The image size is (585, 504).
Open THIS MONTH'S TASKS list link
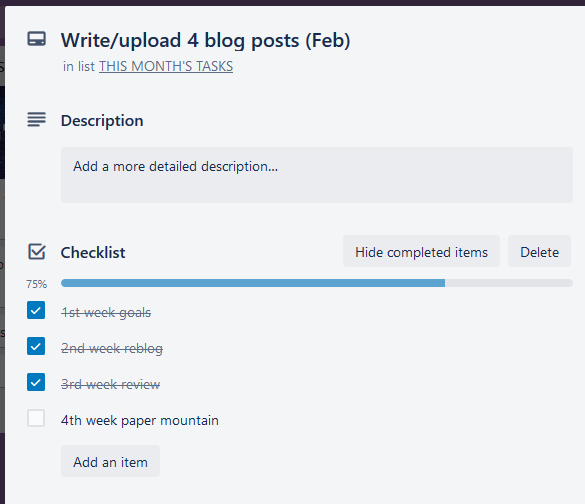166,66
